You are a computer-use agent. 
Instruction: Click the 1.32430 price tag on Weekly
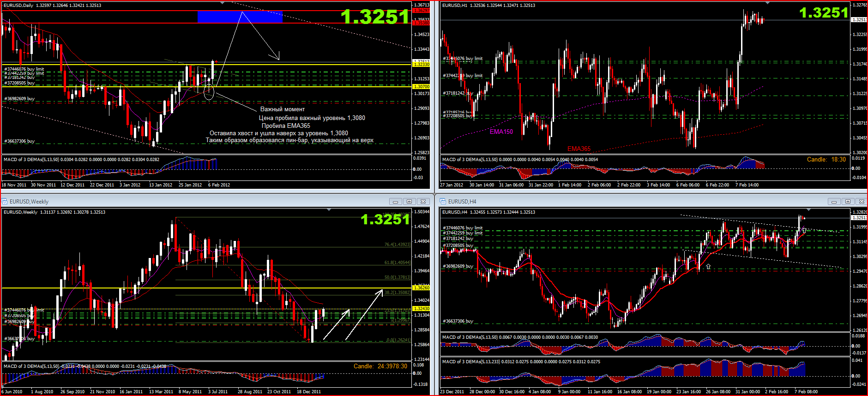coord(421,309)
